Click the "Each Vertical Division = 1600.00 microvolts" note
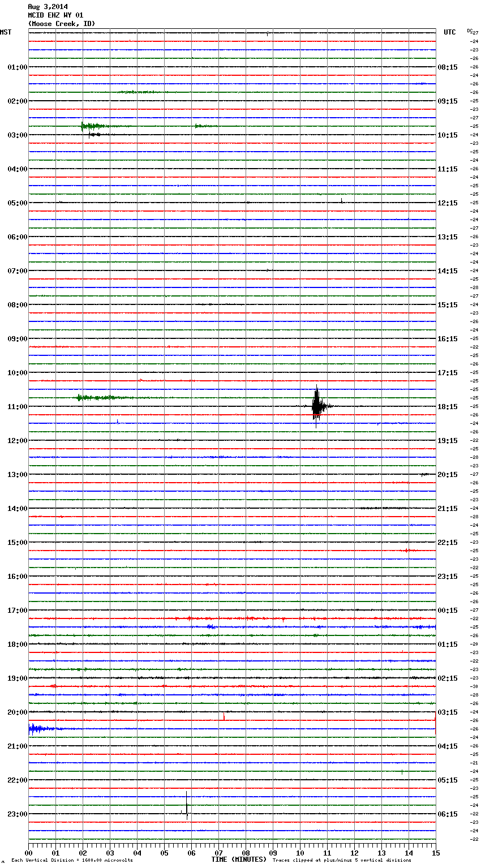 point(72,861)
